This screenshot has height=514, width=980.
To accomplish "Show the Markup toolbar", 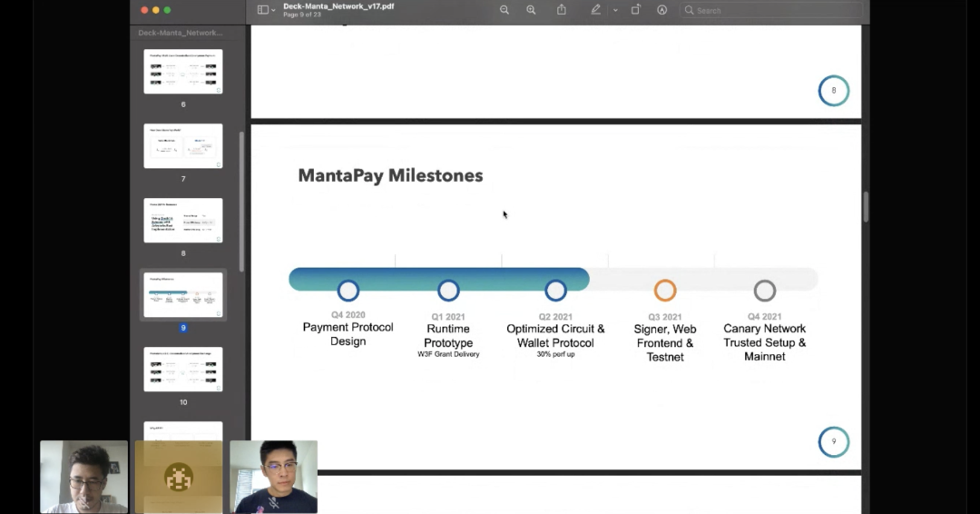I will click(661, 10).
